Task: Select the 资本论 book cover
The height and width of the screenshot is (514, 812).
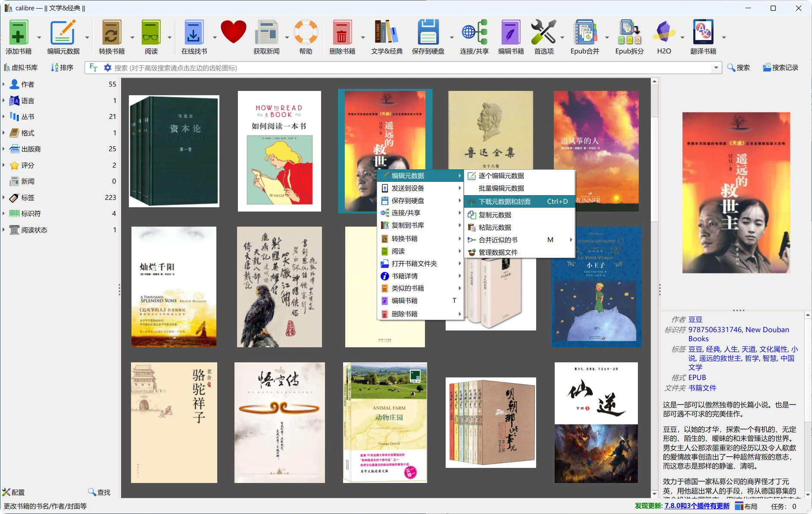Action: click(174, 151)
